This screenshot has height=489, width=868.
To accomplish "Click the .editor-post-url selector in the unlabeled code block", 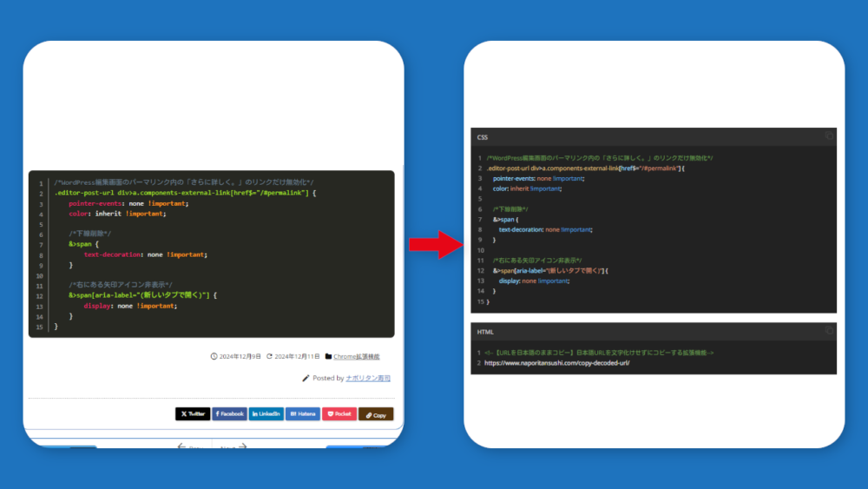I will [x=186, y=193].
